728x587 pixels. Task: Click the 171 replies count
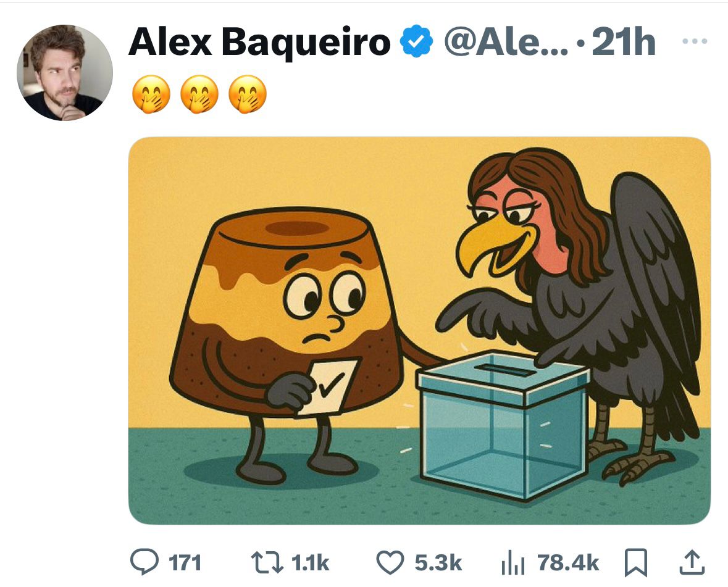pos(185,563)
